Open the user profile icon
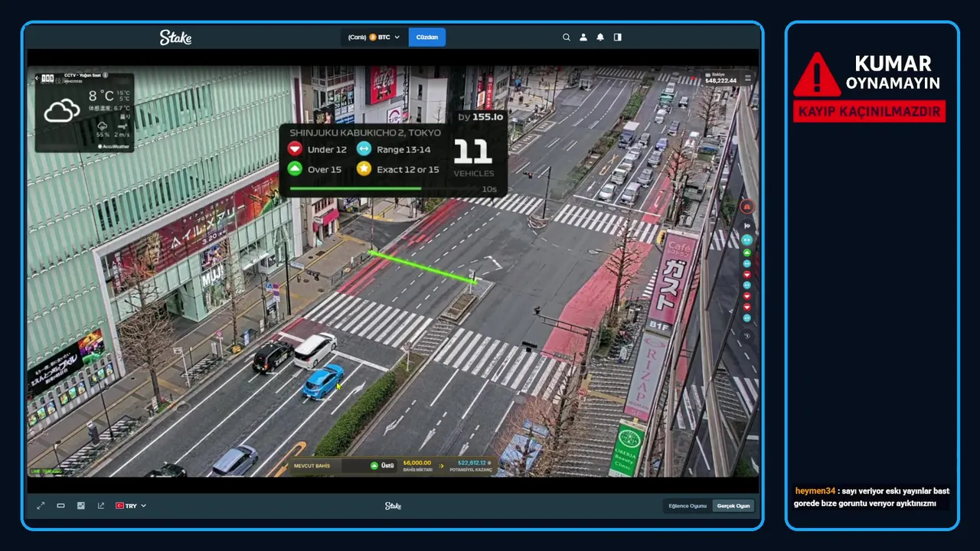 pyautogui.click(x=583, y=37)
